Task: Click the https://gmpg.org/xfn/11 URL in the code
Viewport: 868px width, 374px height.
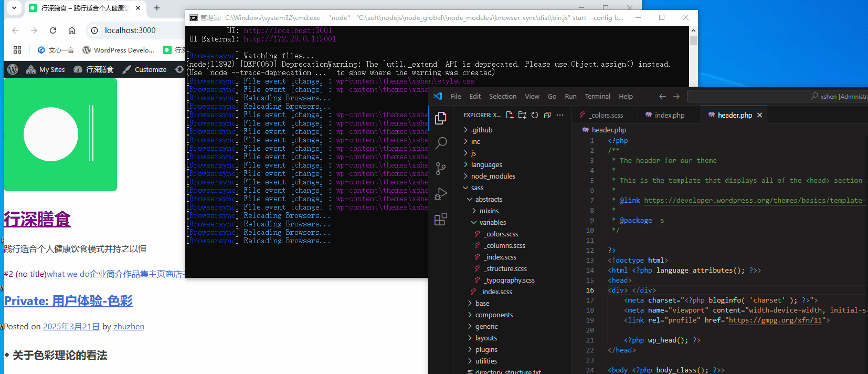Action: click(775, 320)
